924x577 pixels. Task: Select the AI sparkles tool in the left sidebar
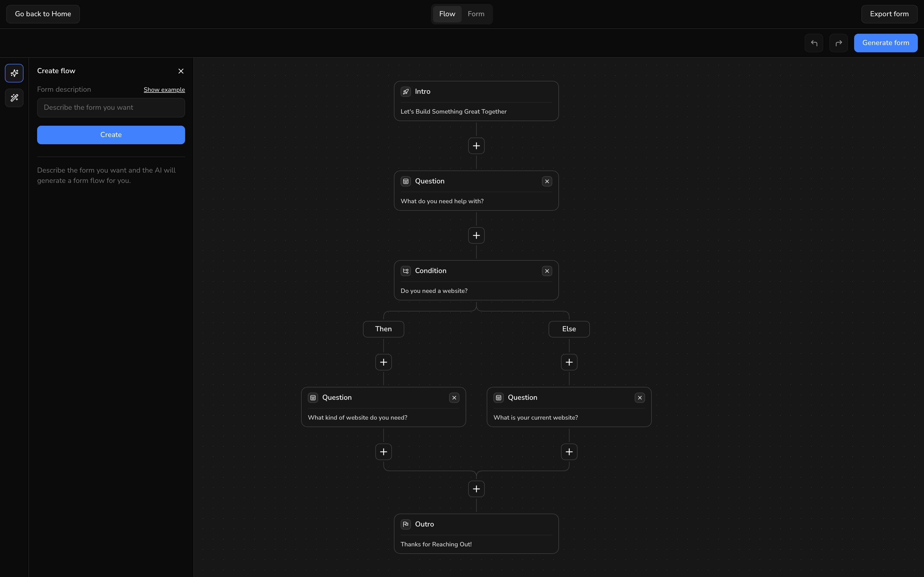tap(14, 73)
